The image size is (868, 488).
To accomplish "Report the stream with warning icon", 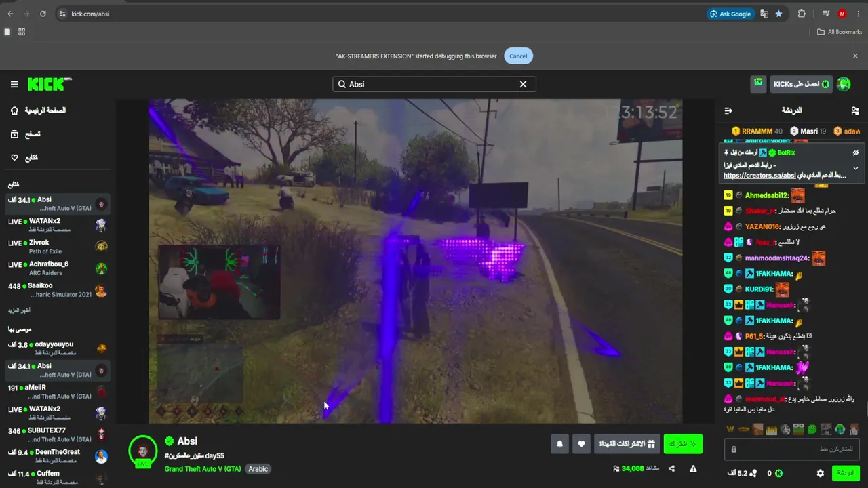I will 693,468.
